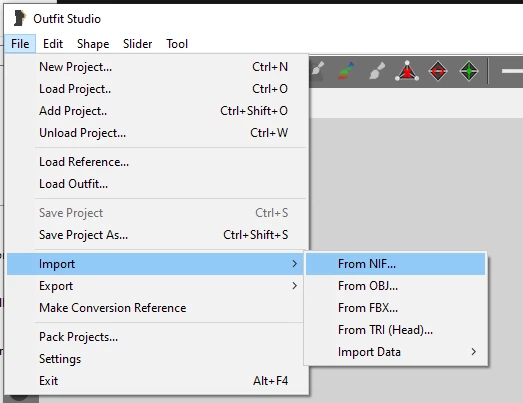Viewport: 523px width, 403px height.
Task: Close the open File menu
Action: pos(20,44)
